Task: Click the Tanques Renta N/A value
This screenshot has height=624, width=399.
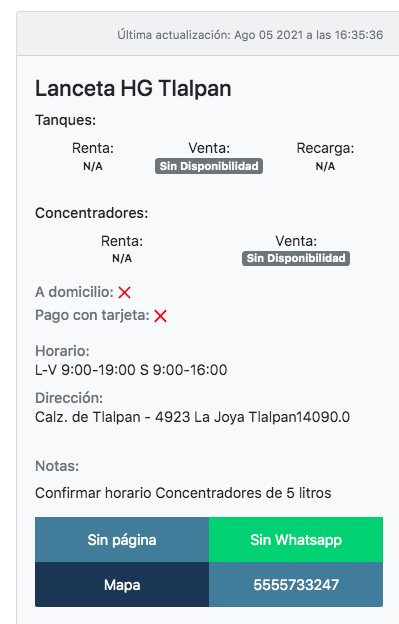Action: tap(93, 166)
